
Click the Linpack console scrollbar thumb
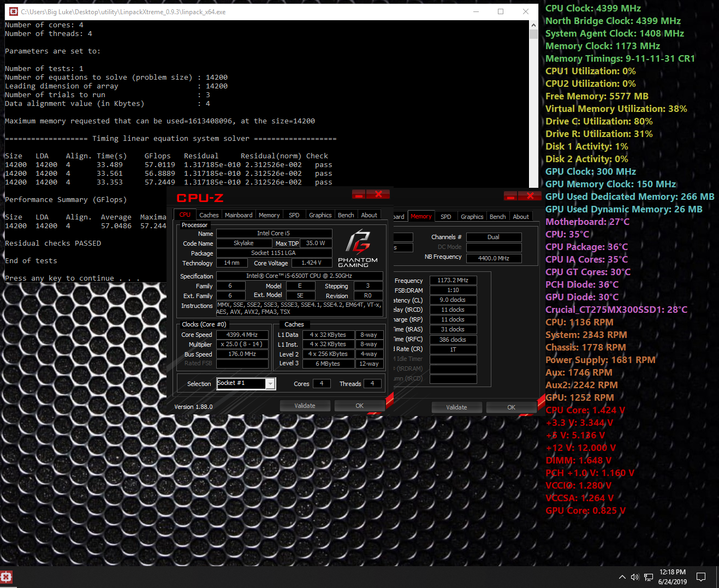click(x=533, y=34)
